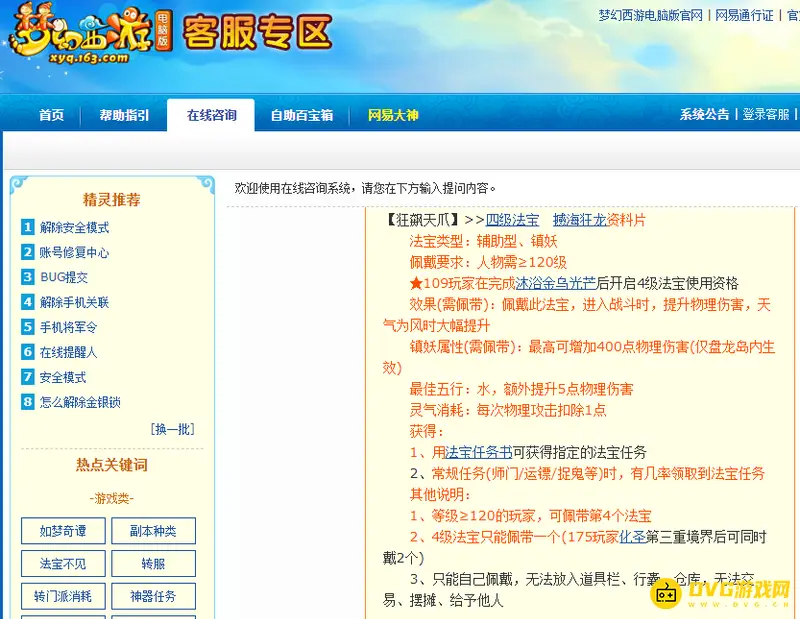Click the 法宝不见 keyword button
The height and width of the screenshot is (619, 800).
tap(63, 563)
